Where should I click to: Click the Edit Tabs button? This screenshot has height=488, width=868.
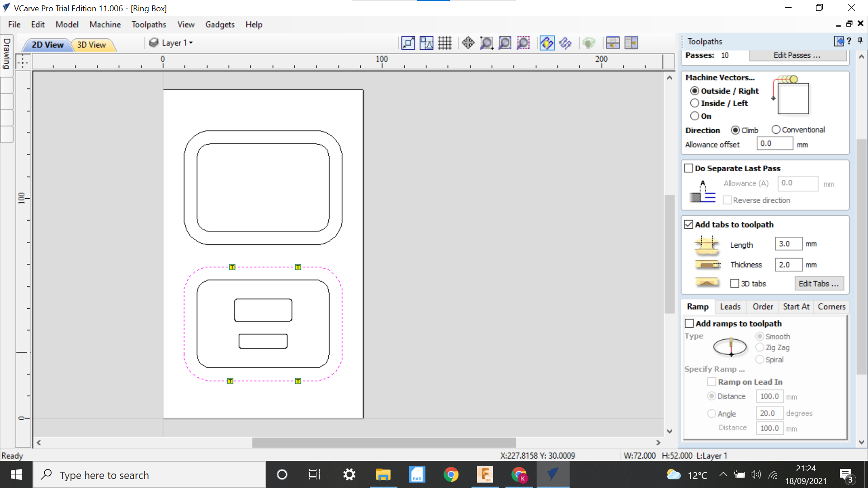tap(819, 283)
